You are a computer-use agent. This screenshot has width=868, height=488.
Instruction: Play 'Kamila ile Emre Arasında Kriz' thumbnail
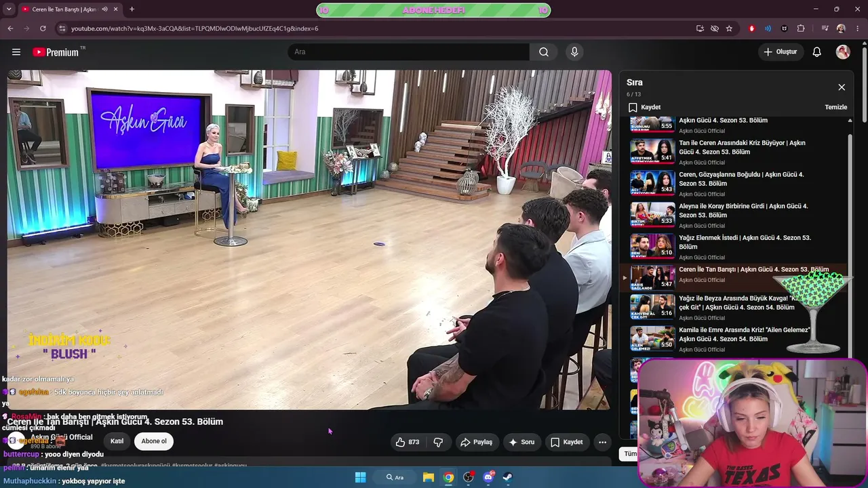[x=653, y=339]
